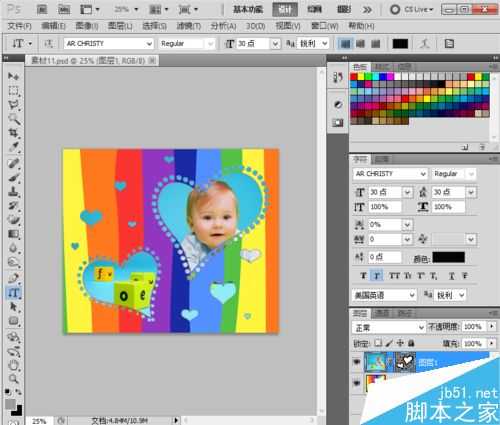Open the layer blend mode dropdown
Screen dimensions: 500x425
click(x=389, y=327)
